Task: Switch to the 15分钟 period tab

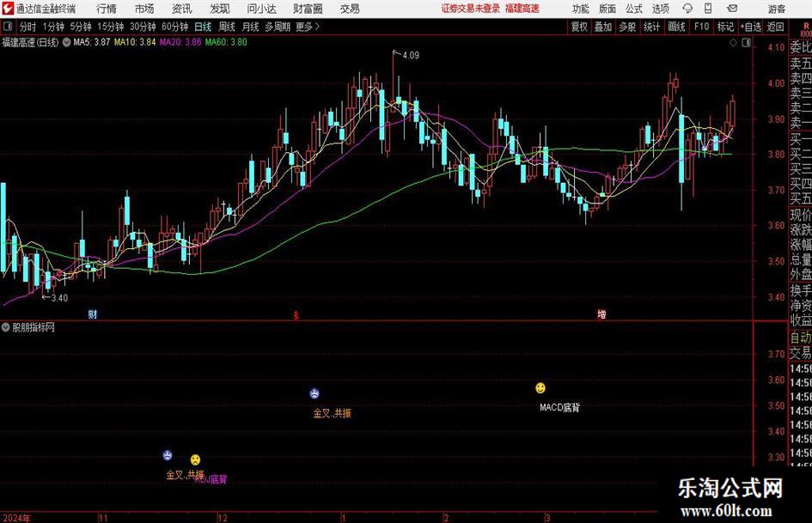Action: 110,27
